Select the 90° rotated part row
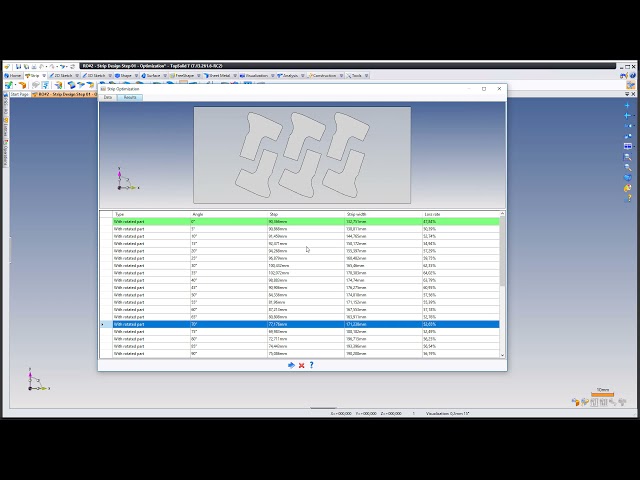The height and width of the screenshot is (480, 640). pos(300,353)
